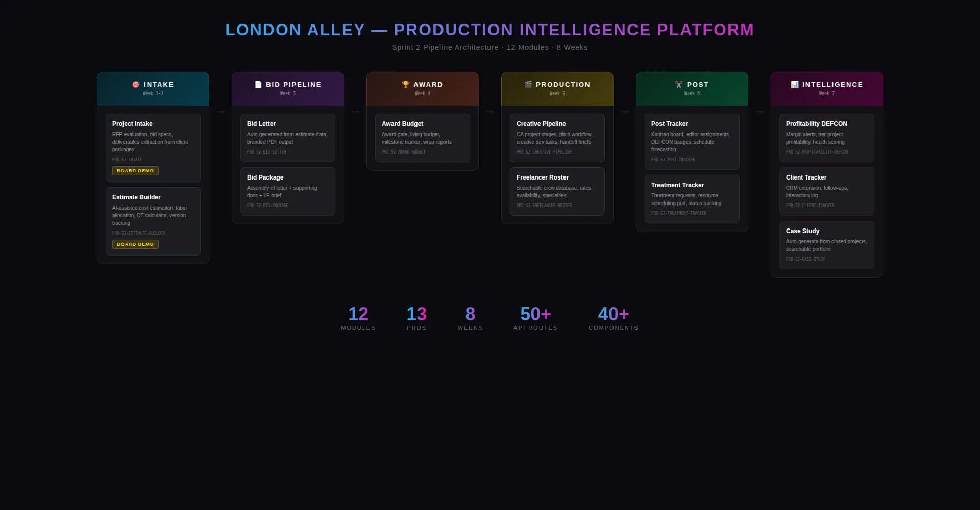Select the bar chart icon on the INTELLIGENCE header

coord(795,85)
